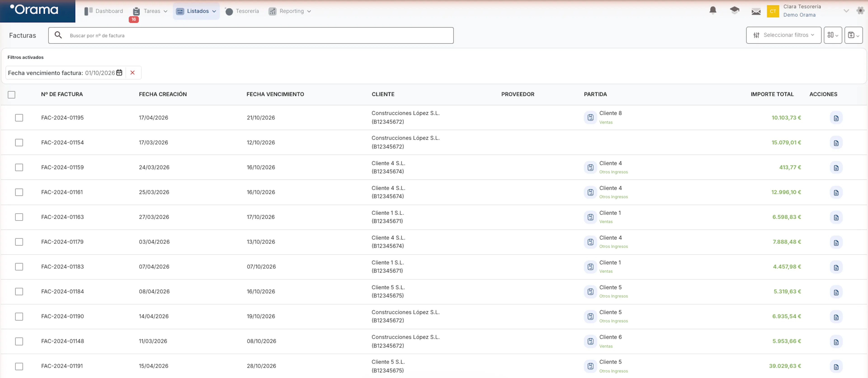
Task: Focus the invoice number search field
Action: [x=251, y=35]
